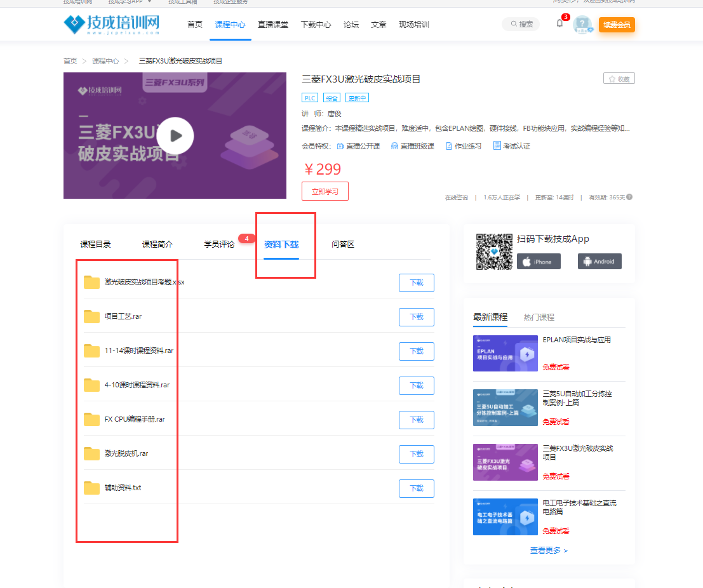Click the app download QR code
This screenshot has width=703, height=588.
click(494, 251)
